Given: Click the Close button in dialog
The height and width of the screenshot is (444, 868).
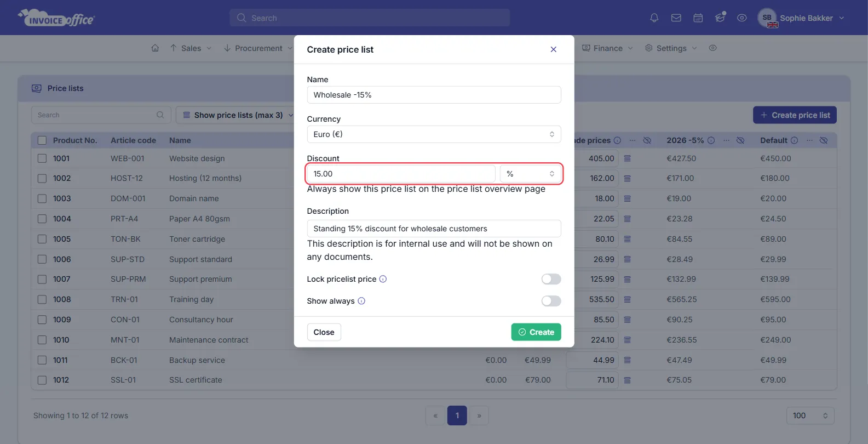Looking at the screenshot, I should pyautogui.click(x=324, y=332).
